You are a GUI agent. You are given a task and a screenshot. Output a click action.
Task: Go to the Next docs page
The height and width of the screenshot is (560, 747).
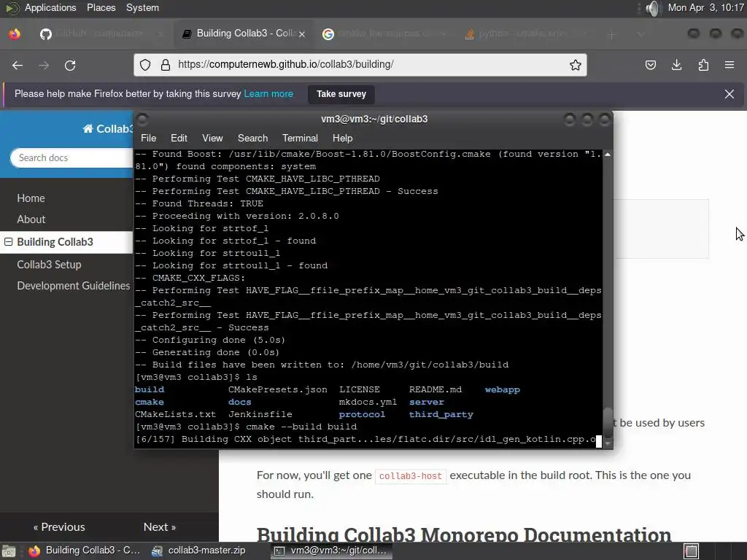pos(160,526)
